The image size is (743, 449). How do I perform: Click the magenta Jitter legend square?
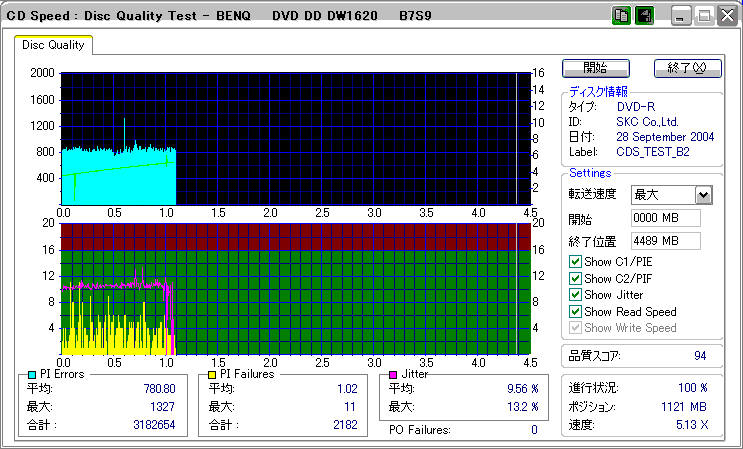point(393,374)
